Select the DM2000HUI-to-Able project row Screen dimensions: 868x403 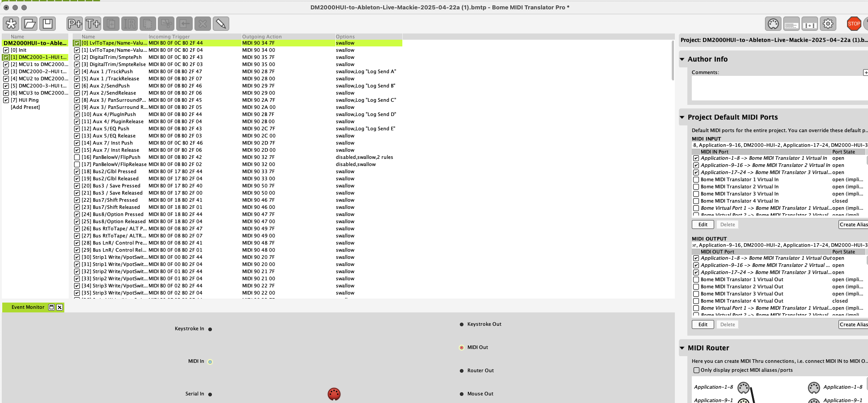coord(35,43)
